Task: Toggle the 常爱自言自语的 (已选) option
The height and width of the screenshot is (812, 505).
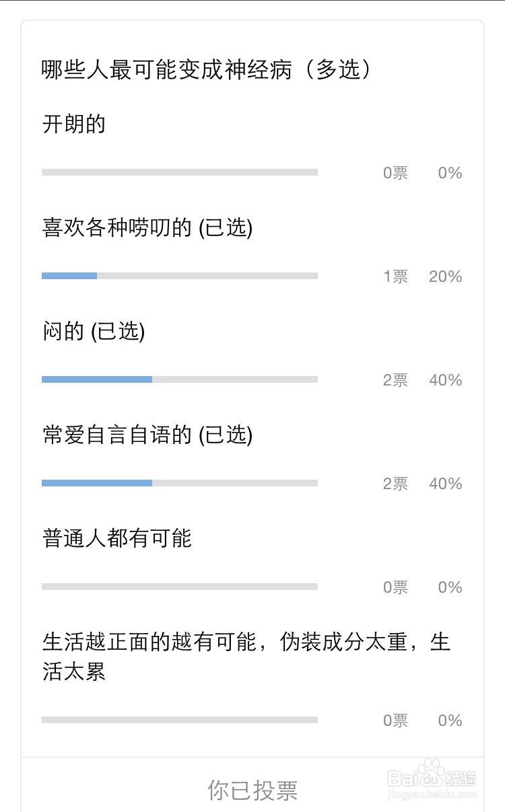Action: (147, 435)
